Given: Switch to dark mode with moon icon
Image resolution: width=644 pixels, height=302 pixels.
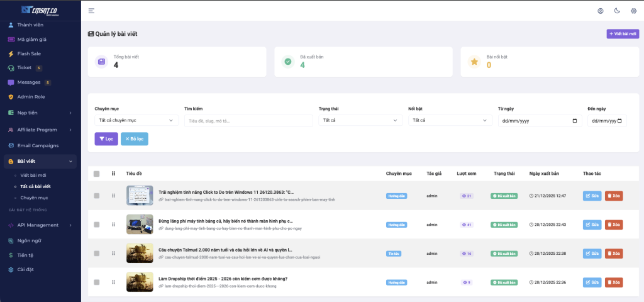Looking at the screenshot, I should point(617,11).
